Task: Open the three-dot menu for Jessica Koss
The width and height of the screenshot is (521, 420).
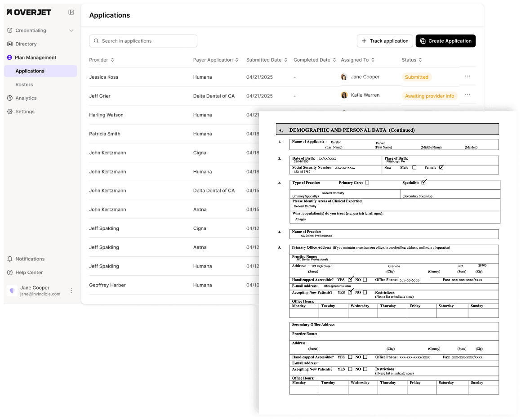Action: point(468,76)
